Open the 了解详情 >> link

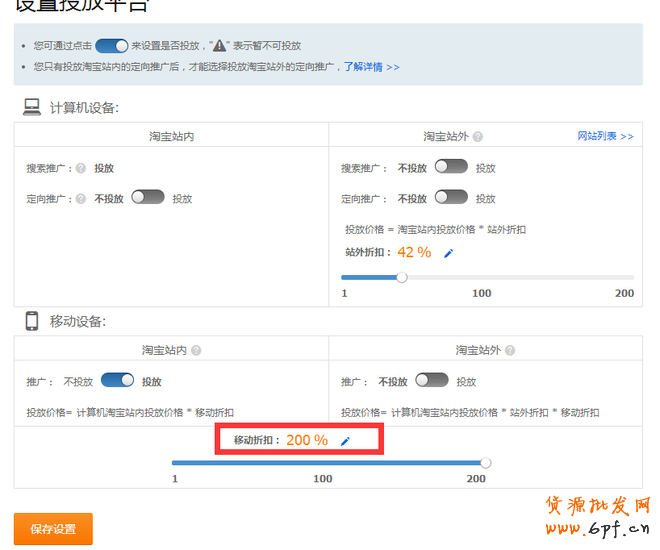[x=371, y=67]
